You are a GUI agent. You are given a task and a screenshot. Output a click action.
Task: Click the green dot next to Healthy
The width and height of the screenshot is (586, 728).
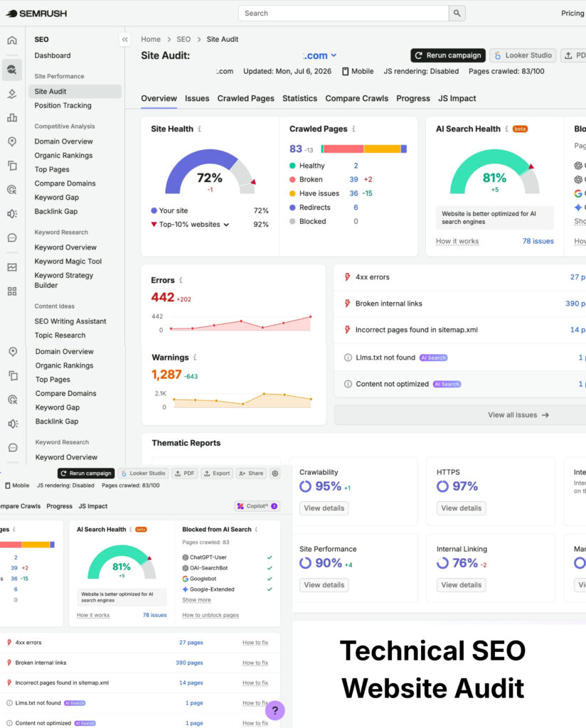(x=292, y=166)
